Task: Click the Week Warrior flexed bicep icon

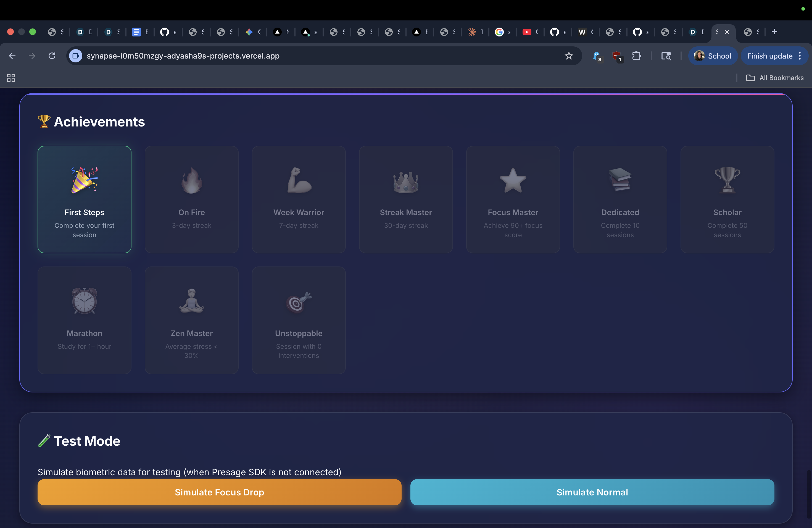Action: [299, 180]
